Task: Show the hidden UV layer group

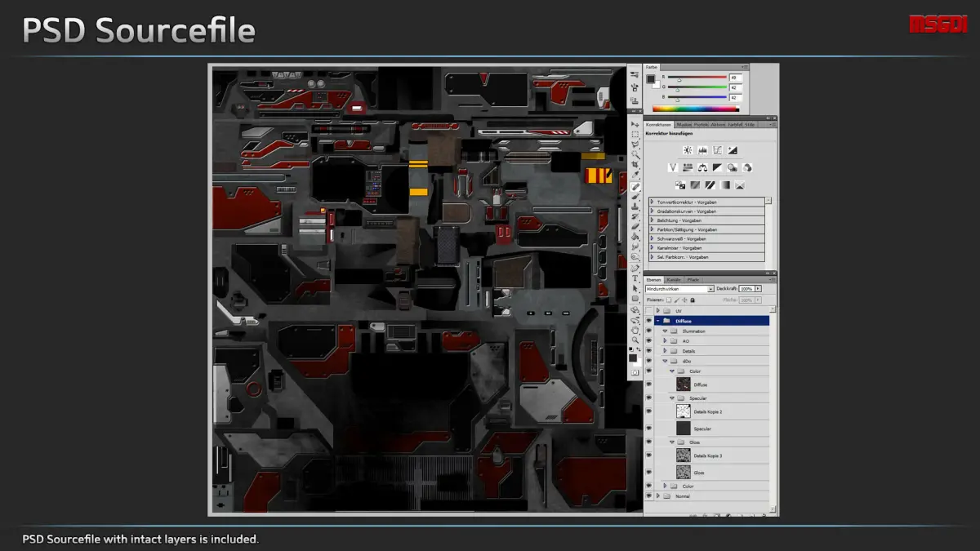Action: [x=648, y=311]
